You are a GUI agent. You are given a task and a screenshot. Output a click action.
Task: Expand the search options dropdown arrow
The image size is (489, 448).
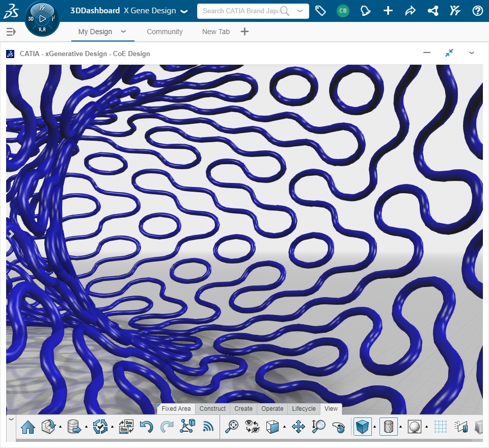tap(300, 11)
